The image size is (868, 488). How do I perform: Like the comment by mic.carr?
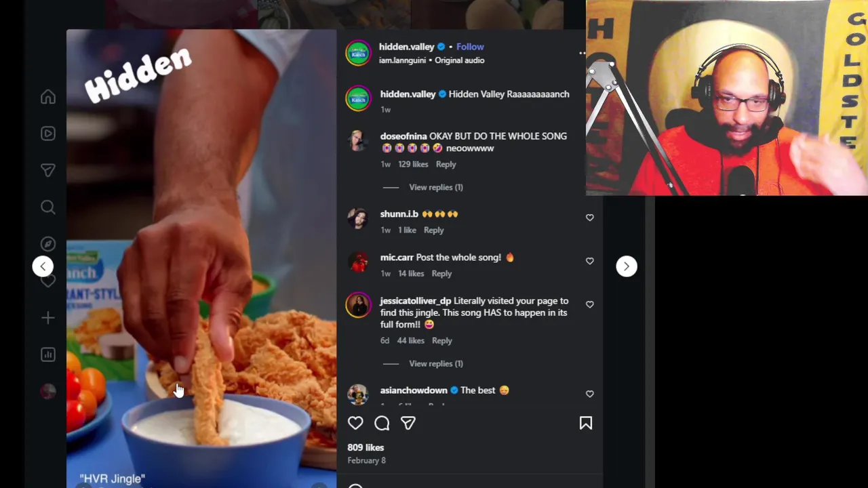coord(589,261)
